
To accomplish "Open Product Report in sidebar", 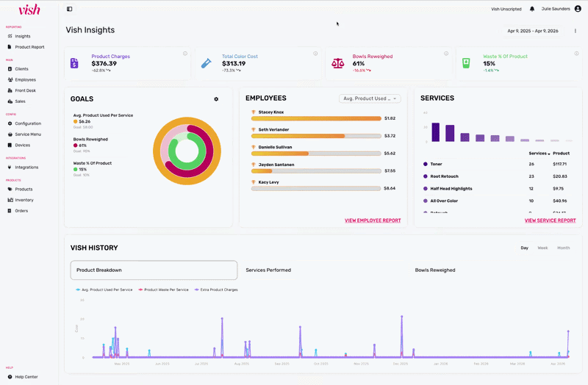I will (x=29, y=47).
